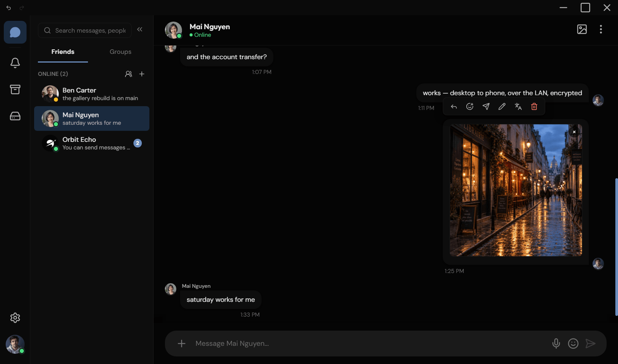The height and width of the screenshot is (364, 618).
Task: Open the storage drive icon
Action: (15, 116)
